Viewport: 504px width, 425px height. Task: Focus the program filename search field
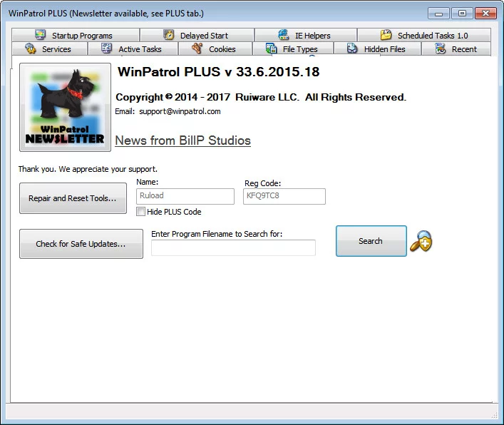pyautogui.click(x=233, y=247)
